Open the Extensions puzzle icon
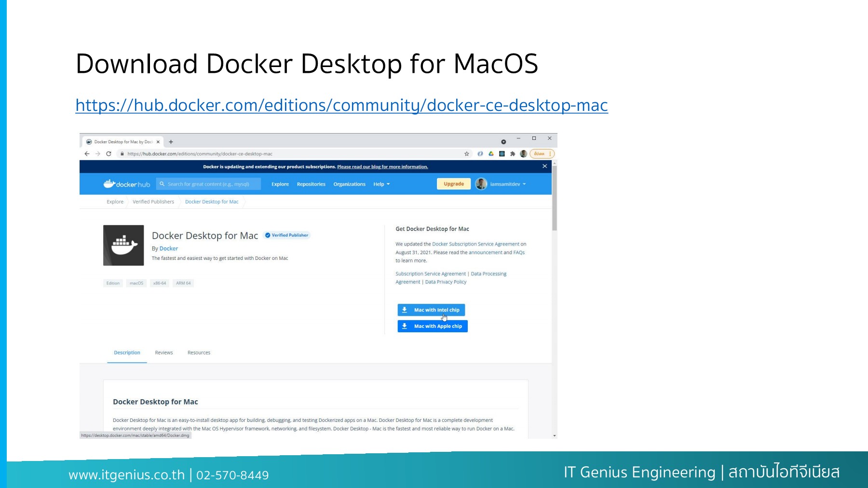The height and width of the screenshot is (488, 868). point(513,154)
